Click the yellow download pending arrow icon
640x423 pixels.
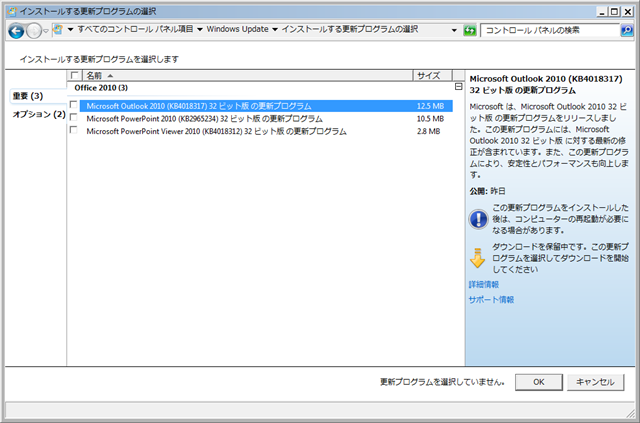coord(478,258)
